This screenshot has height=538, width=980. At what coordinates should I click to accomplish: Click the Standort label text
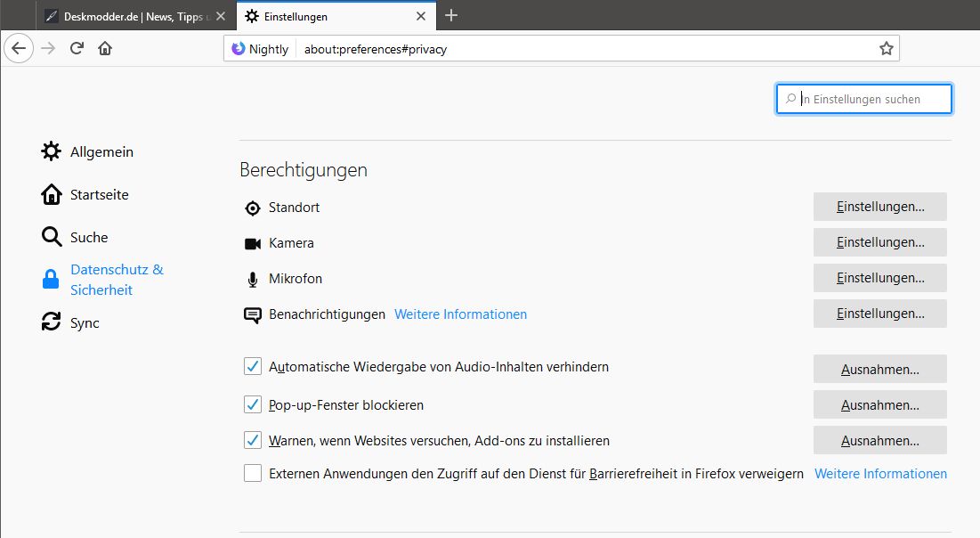coord(294,207)
